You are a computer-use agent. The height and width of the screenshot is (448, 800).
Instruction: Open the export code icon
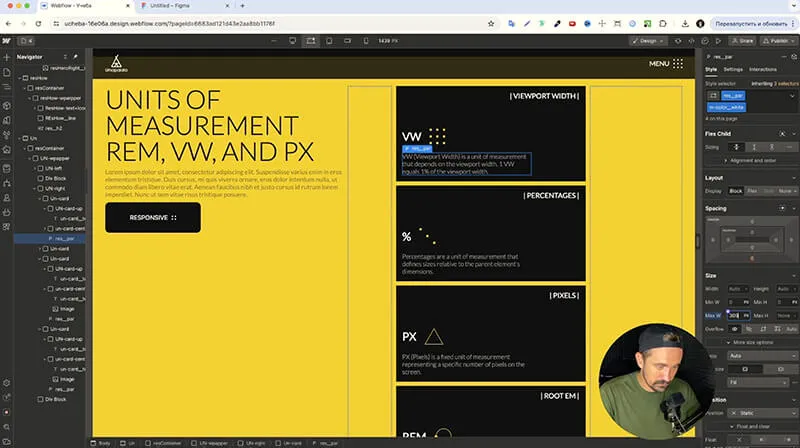tap(691, 41)
